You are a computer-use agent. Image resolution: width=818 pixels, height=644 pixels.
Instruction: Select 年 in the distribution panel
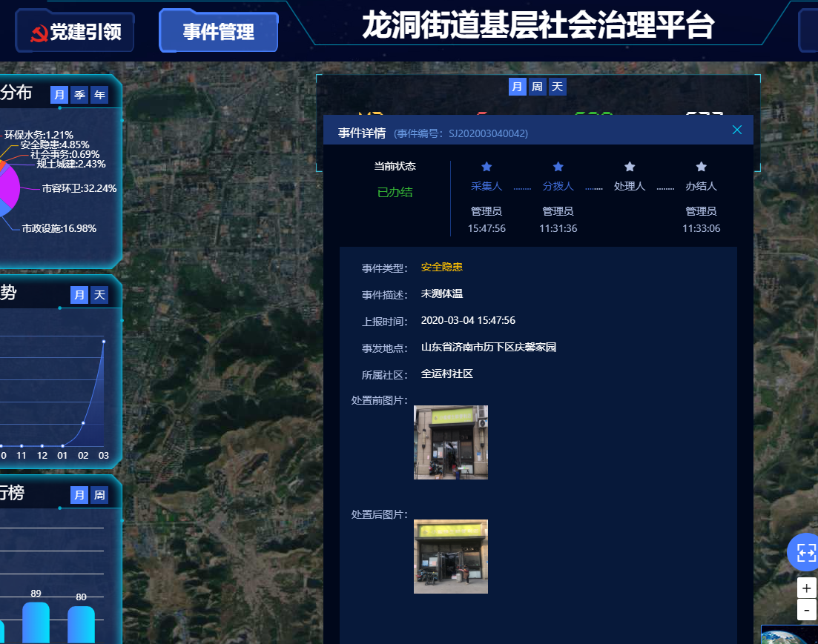click(x=99, y=95)
